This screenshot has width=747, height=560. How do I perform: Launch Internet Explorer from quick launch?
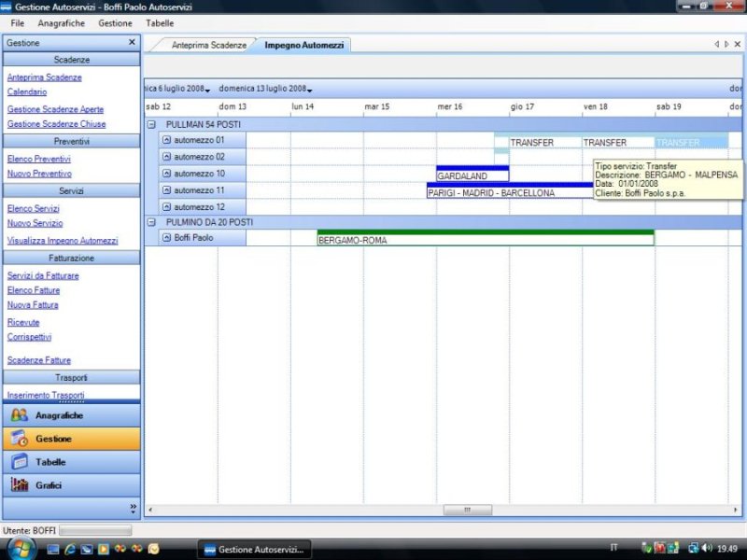(69, 549)
